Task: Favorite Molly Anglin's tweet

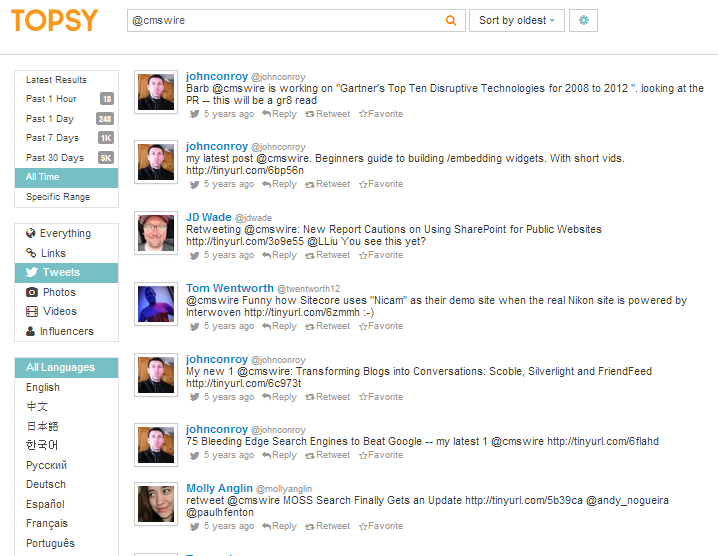Action: pos(381,526)
